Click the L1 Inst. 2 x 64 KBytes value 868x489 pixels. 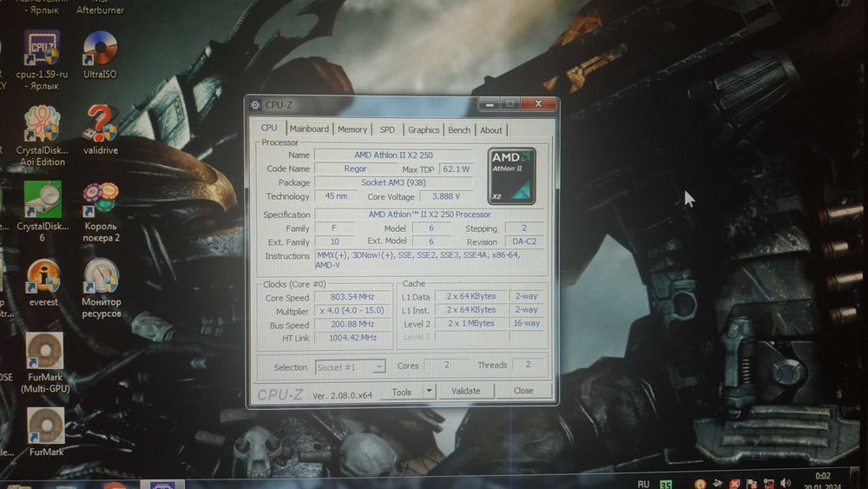[x=471, y=309]
